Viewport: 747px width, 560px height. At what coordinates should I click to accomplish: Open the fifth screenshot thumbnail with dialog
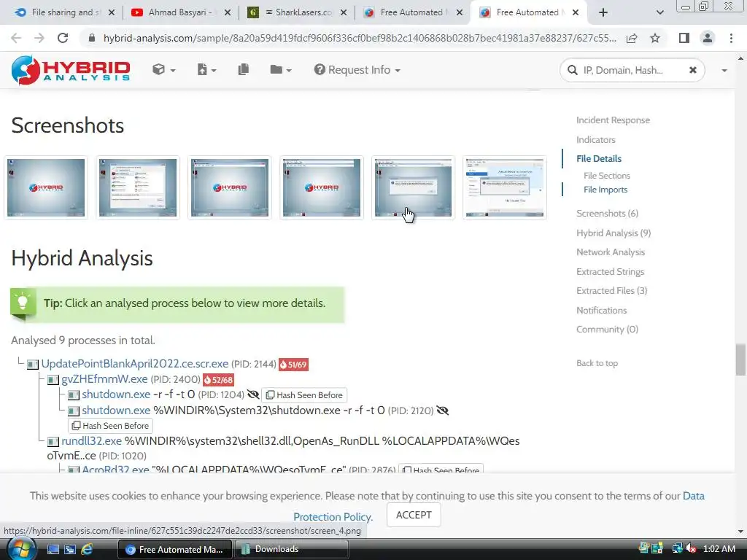point(413,187)
